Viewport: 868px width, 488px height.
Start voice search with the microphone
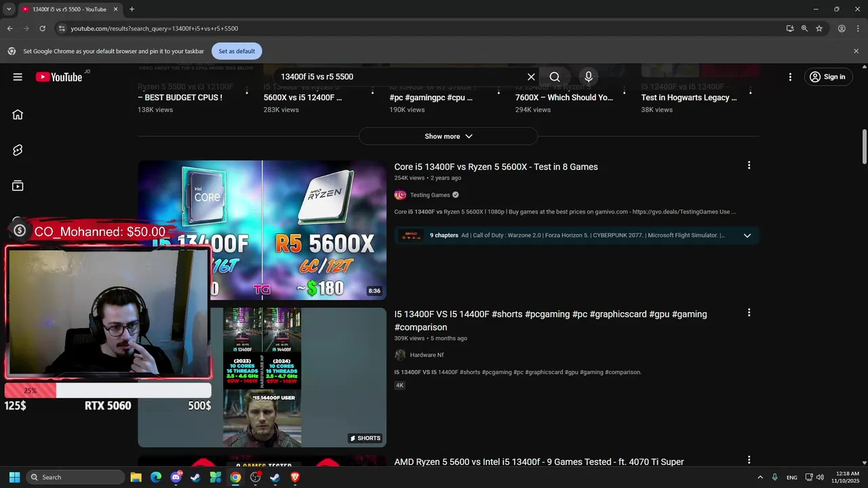click(589, 77)
